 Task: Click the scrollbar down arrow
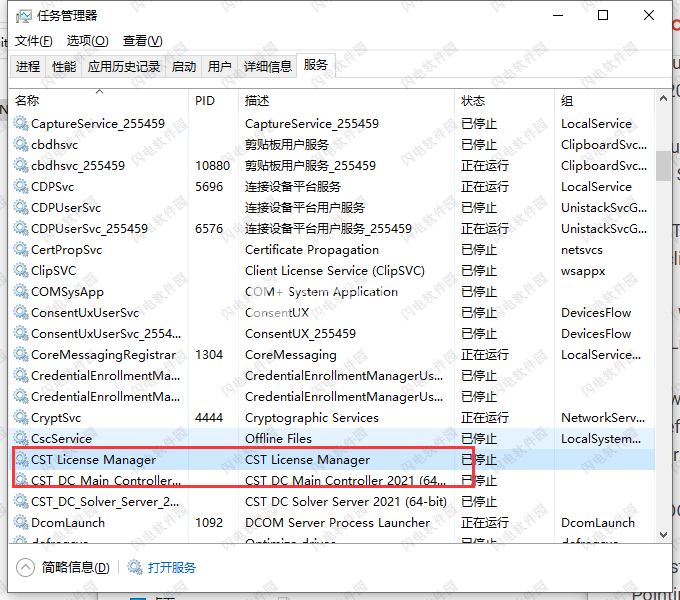[663, 535]
